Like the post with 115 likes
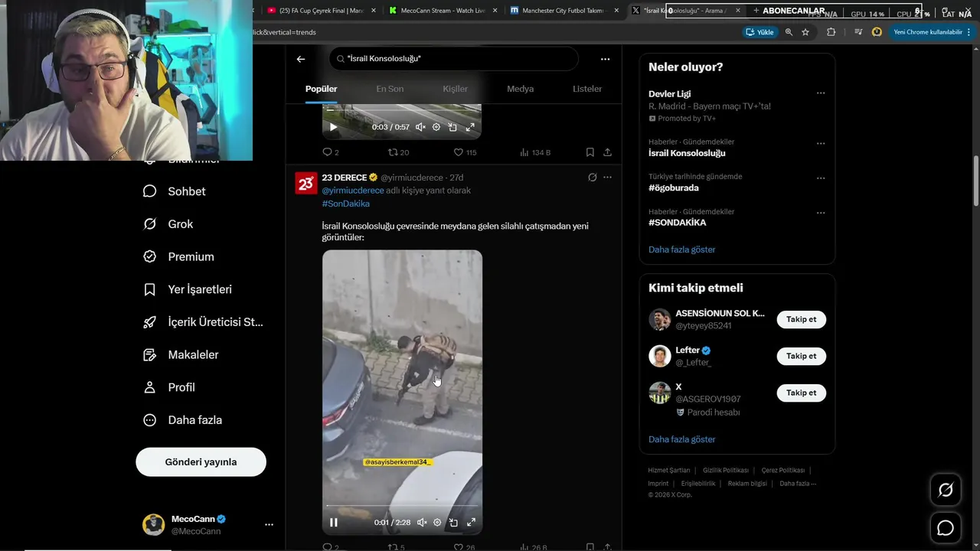Screen dimensions: 980x551 465,152
